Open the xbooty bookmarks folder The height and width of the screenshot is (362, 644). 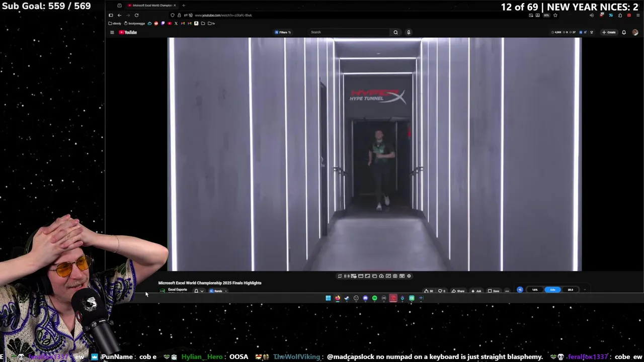pyautogui.click(x=115, y=23)
